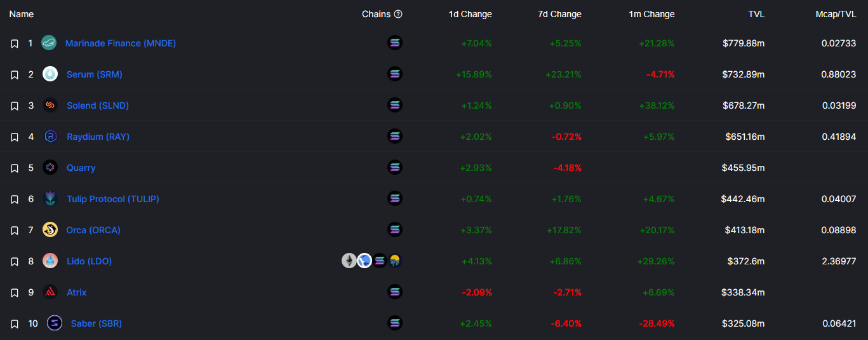Screen dimensions: 868x340
Task: Click the Tulip Protocol logo icon
Action: point(50,199)
